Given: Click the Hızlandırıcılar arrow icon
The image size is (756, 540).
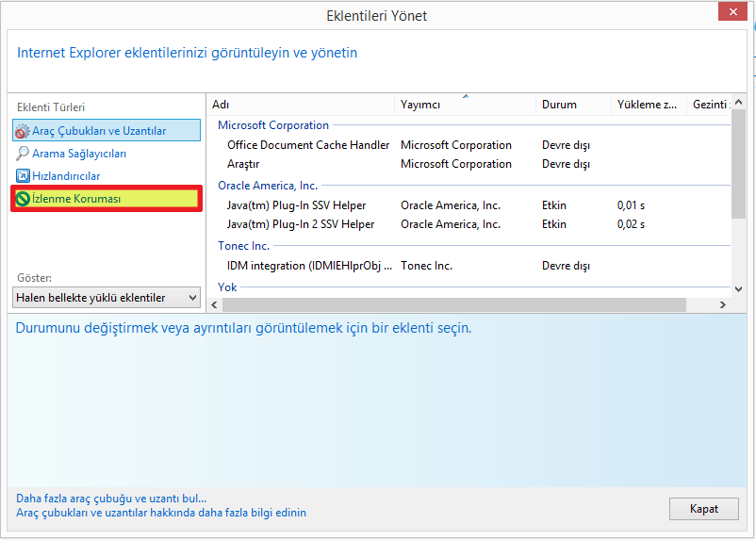Looking at the screenshot, I should pyautogui.click(x=23, y=176).
